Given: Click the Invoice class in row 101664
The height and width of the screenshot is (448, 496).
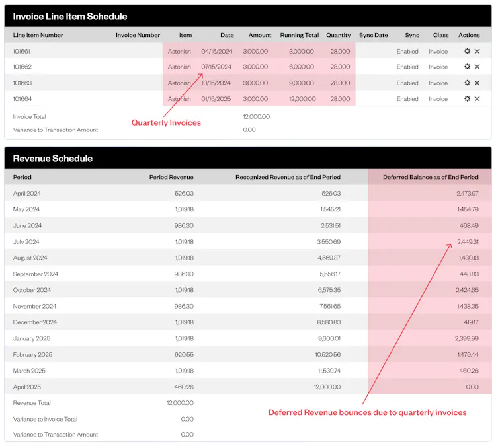Looking at the screenshot, I should point(438,99).
